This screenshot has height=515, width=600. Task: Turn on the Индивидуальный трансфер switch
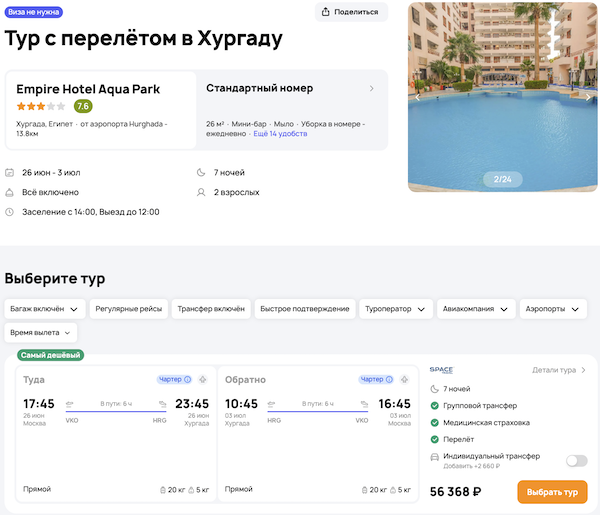pos(576,461)
